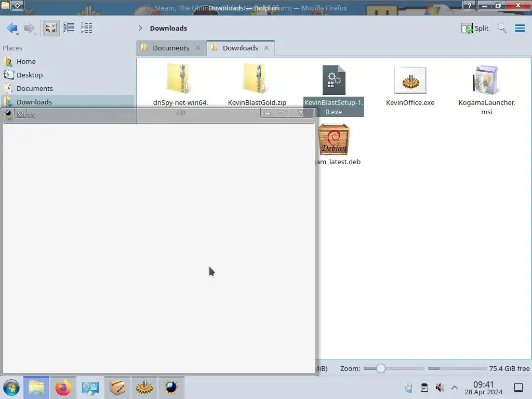The image size is (532, 399).
Task: Toggle on-all-desktops pin in Dolphin titlebar
Action: click(18, 5)
